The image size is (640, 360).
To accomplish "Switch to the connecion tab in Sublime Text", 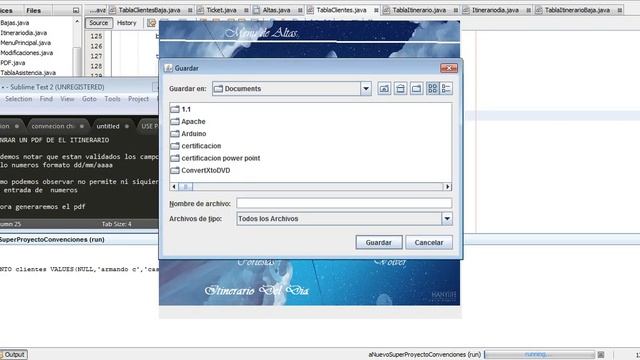I will tap(52, 126).
